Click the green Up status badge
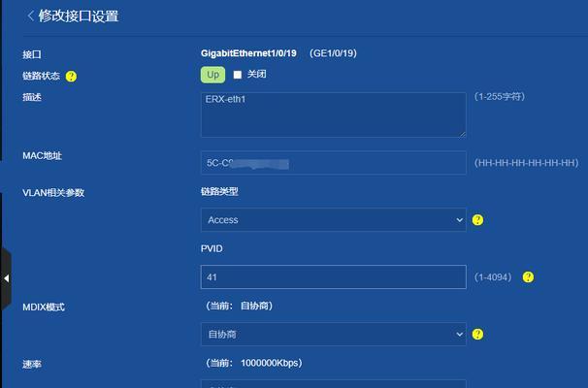Screen dimensions: 588x388 (x=212, y=75)
